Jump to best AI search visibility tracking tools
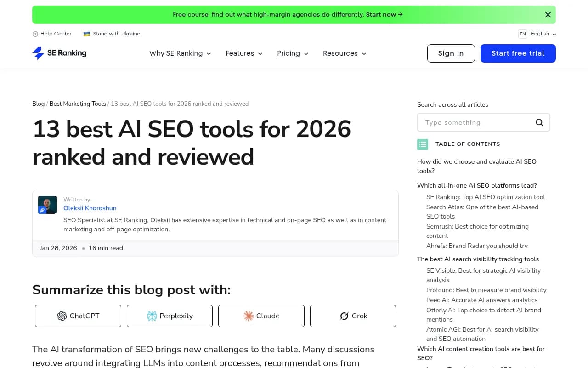The height and width of the screenshot is (368, 588). coord(478,259)
